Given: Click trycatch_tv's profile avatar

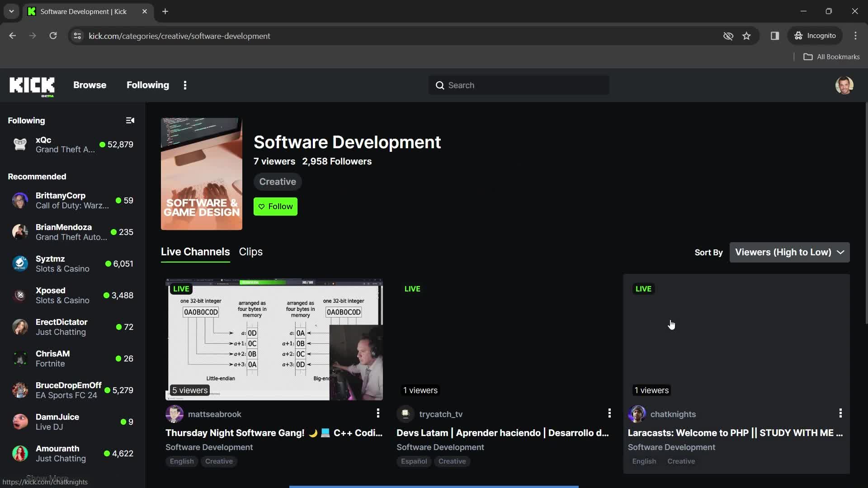Looking at the screenshot, I should (x=406, y=414).
